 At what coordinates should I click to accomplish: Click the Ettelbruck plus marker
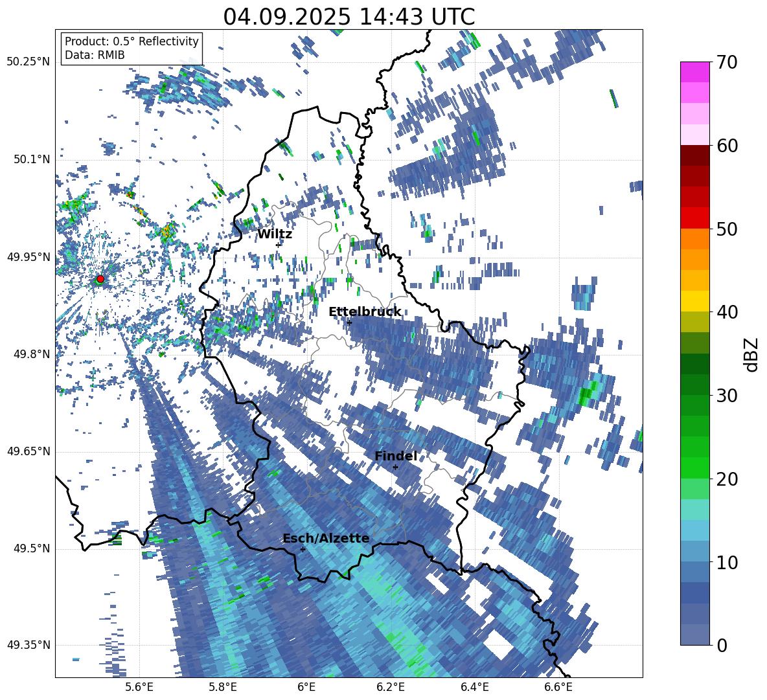pos(349,322)
